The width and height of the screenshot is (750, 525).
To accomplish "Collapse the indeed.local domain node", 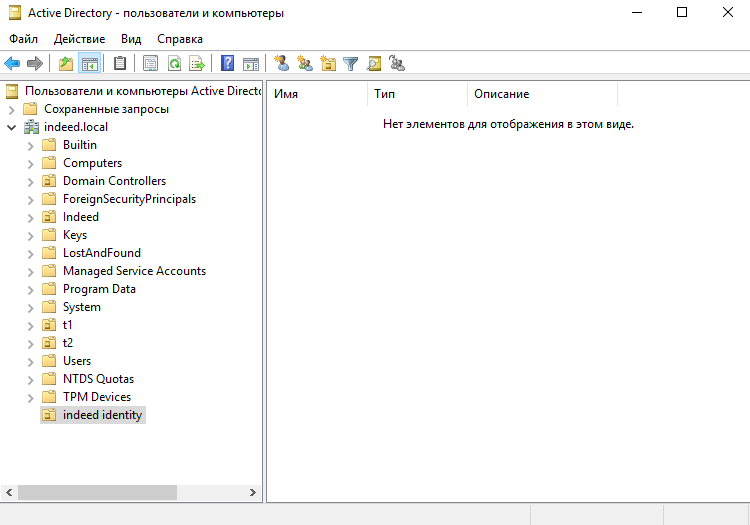I will pyautogui.click(x=12, y=127).
